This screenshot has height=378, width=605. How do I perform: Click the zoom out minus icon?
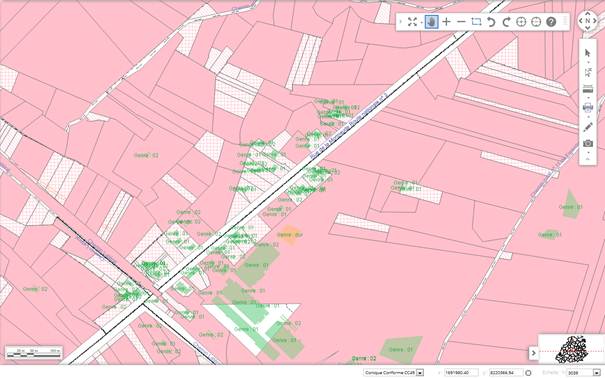(461, 22)
